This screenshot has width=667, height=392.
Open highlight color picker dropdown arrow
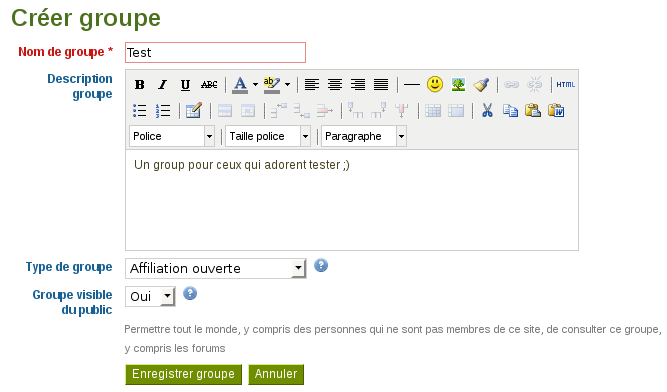click(x=288, y=85)
